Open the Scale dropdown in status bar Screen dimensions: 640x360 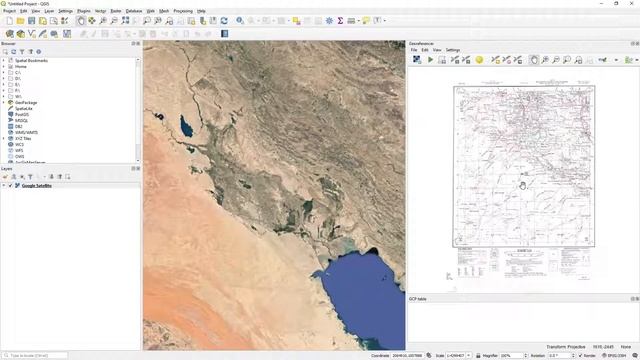point(469,356)
